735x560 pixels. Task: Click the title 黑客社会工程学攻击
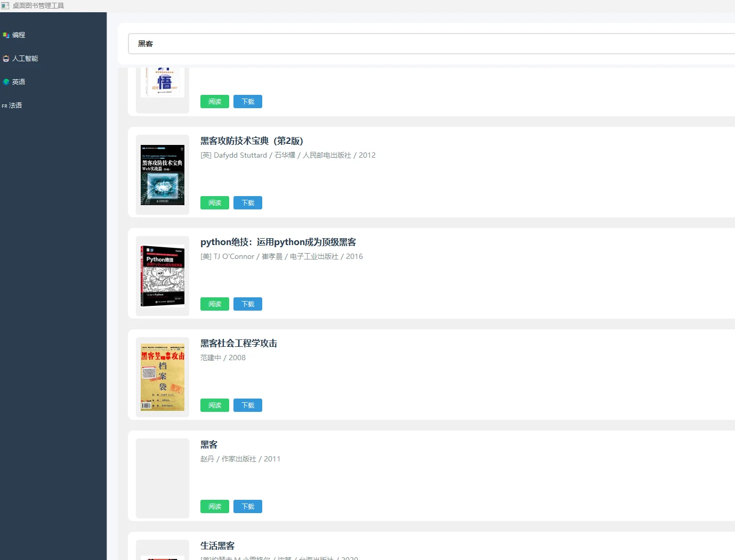pyautogui.click(x=239, y=344)
